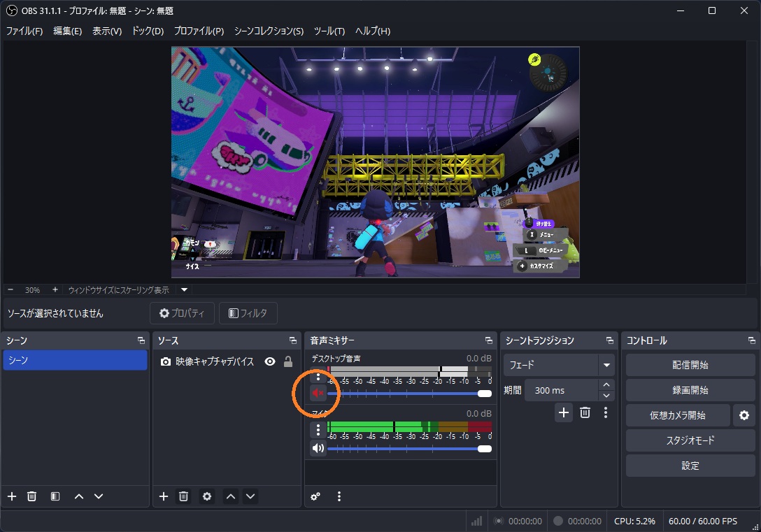Click the 配信開始 button

(690, 365)
